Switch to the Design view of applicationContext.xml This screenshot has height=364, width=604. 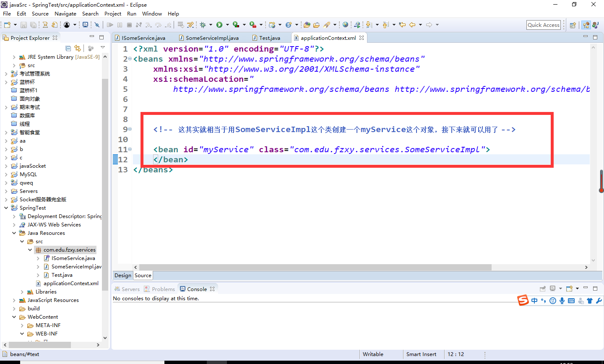pos(122,275)
